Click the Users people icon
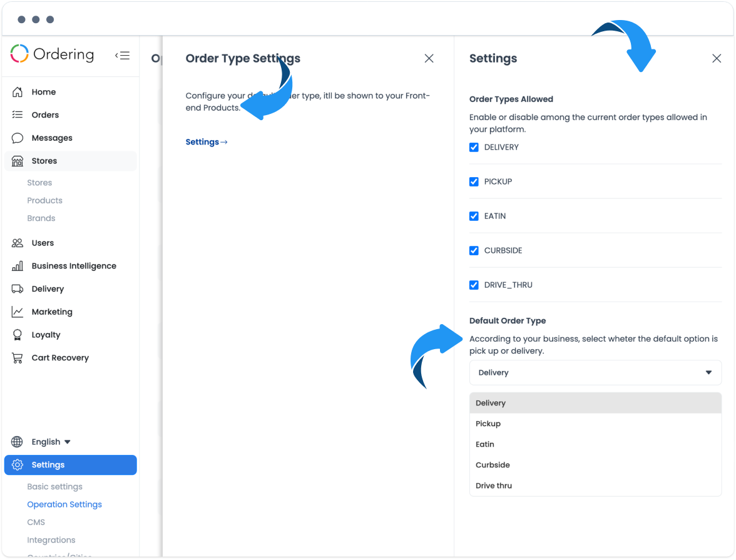 click(x=18, y=243)
